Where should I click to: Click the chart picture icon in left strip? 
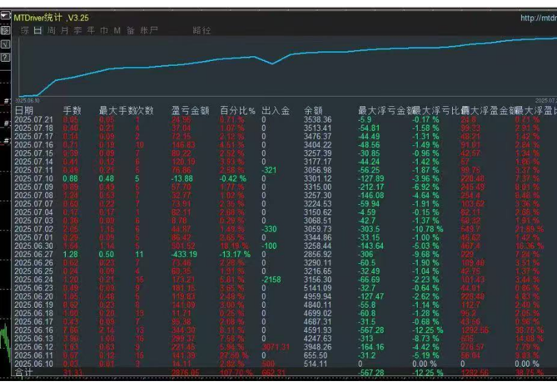(5, 30)
